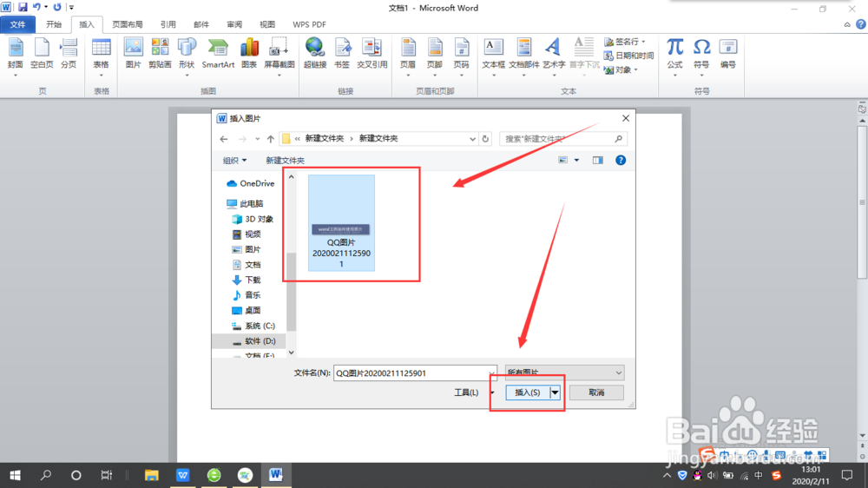Viewport: 868px width, 488px height.
Task: Click the Insert (插入) button in dialog
Action: coord(528,392)
